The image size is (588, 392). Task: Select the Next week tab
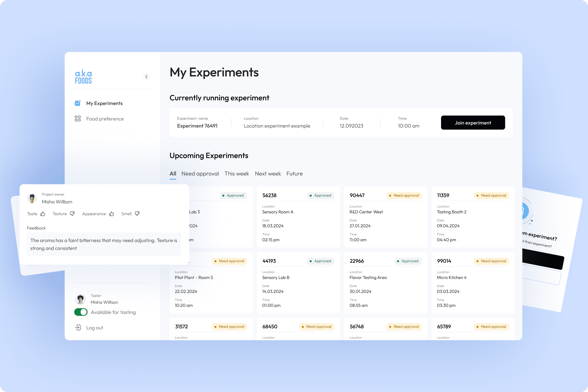pos(268,174)
